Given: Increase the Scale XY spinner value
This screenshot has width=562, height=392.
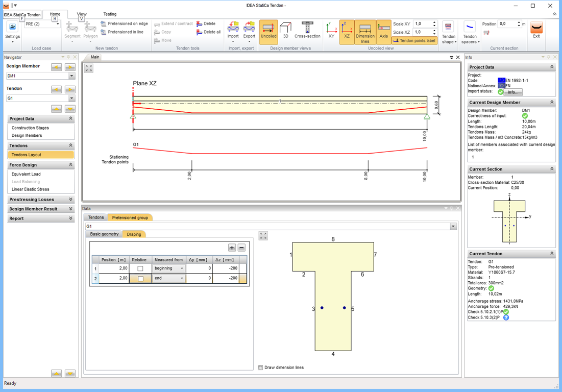Looking at the screenshot, I should pos(434,22).
